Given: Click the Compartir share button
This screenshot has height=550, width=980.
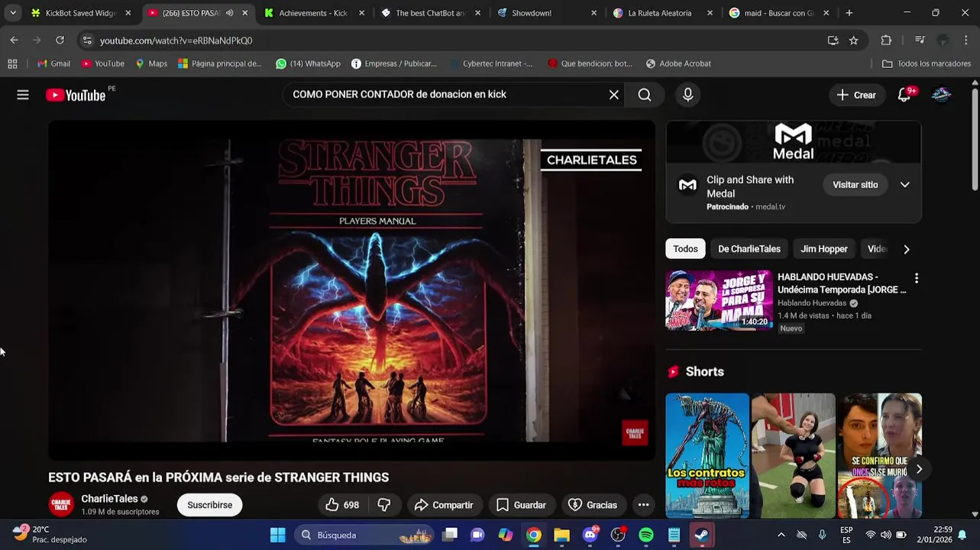Looking at the screenshot, I should [444, 505].
